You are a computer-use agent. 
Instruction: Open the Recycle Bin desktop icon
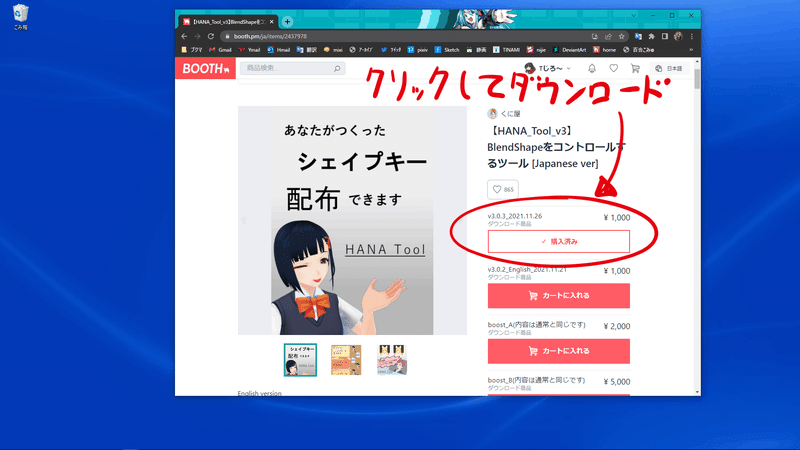pyautogui.click(x=20, y=17)
